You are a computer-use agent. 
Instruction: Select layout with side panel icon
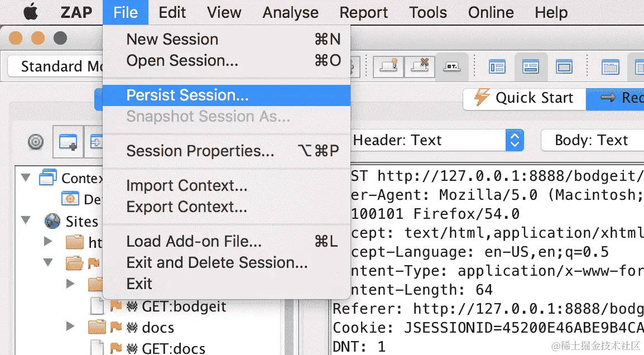[497, 66]
